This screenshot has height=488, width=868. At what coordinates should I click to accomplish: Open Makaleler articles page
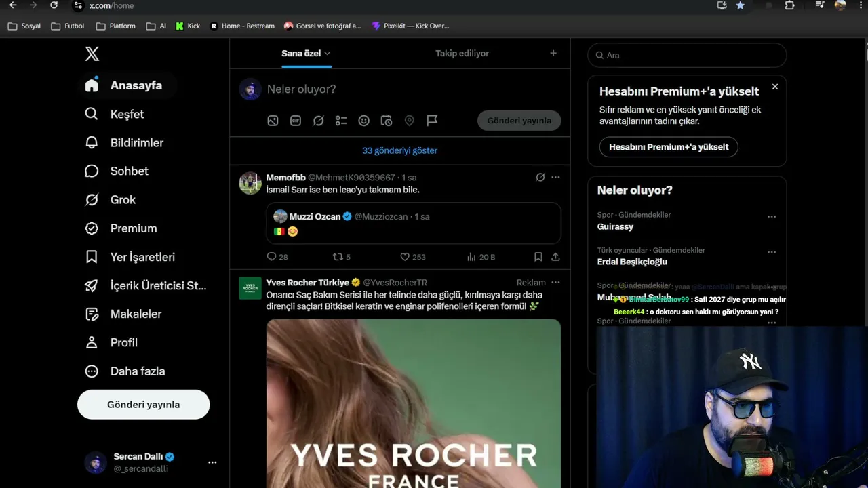pos(123,314)
